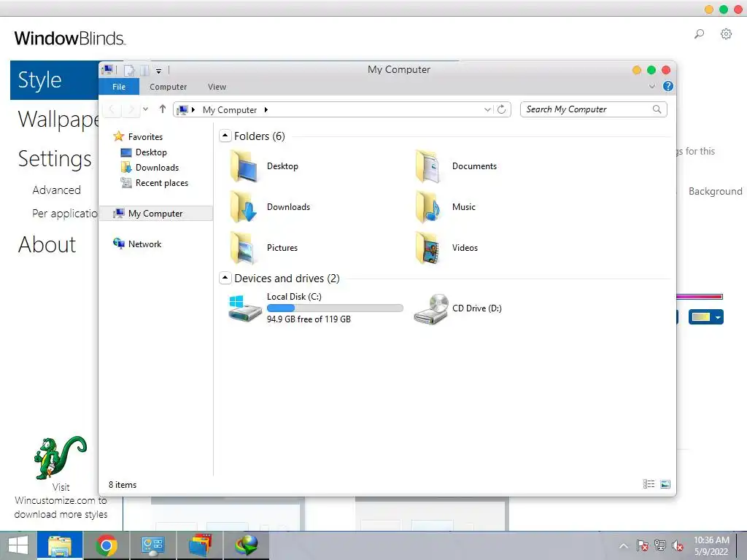Open the Desktop folder icon
Viewport: 747px width, 560px height.
[244, 166]
